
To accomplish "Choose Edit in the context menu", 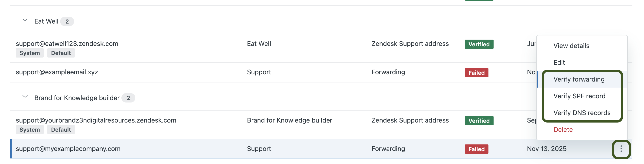I will point(559,62).
